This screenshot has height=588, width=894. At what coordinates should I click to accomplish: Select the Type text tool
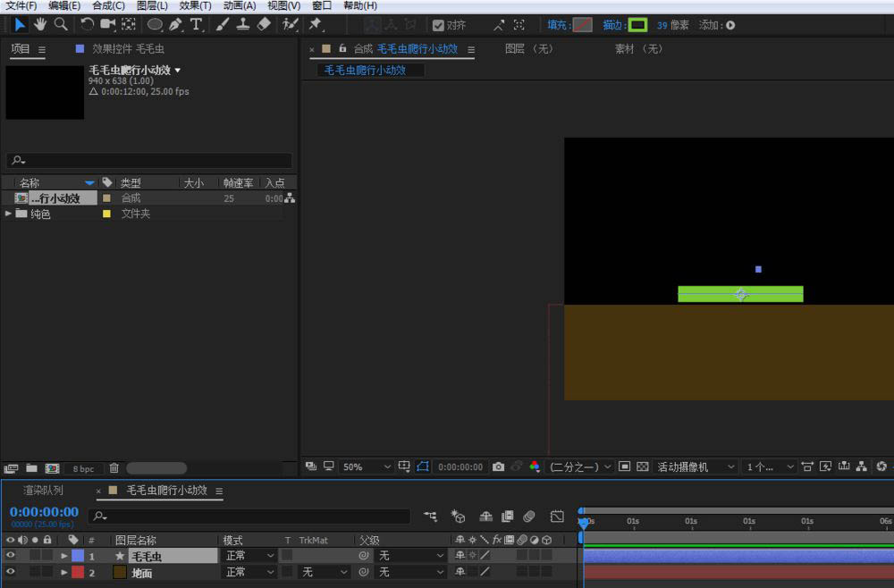pyautogui.click(x=196, y=24)
